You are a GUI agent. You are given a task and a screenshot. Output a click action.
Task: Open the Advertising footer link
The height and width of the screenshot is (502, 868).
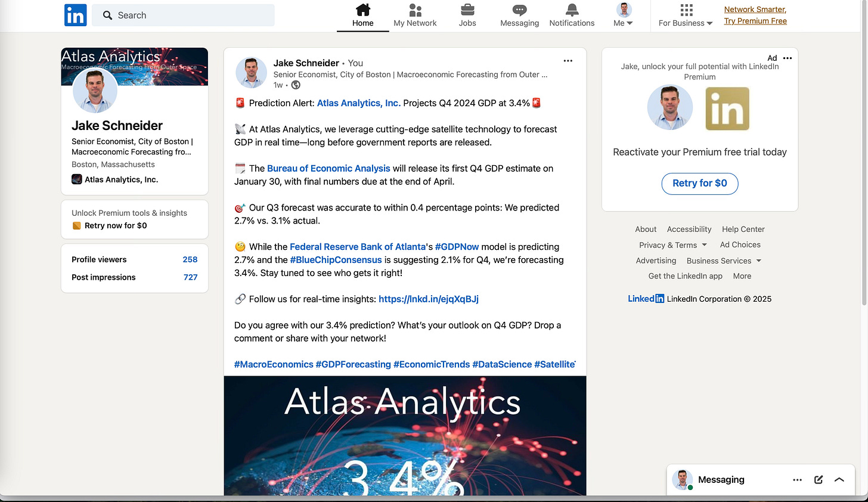point(656,261)
